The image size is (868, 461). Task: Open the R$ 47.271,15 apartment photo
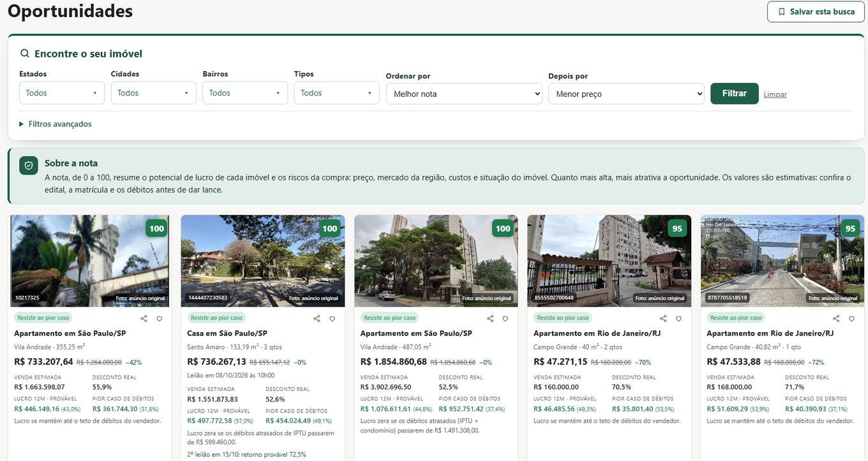(609, 261)
